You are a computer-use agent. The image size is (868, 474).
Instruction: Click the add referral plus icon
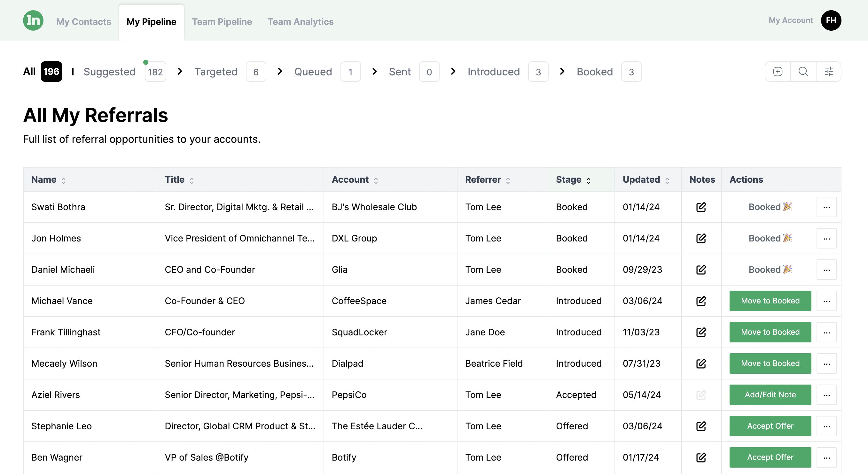point(778,71)
